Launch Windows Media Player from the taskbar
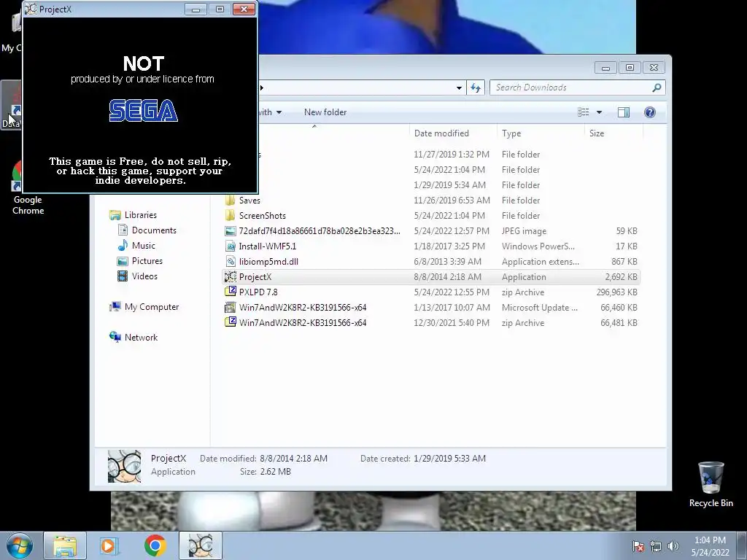The height and width of the screenshot is (560, 747). click(109, 545)
